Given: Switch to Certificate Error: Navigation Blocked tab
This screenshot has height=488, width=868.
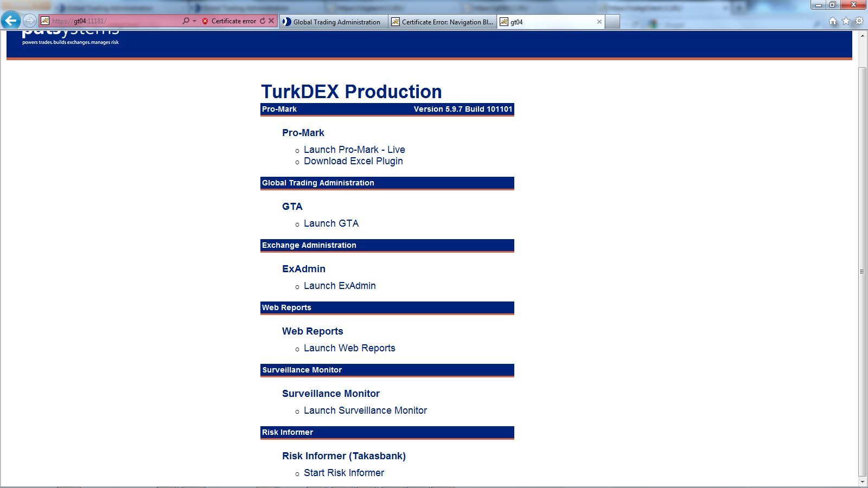Looking at the screenshot, I should (443, 22).
